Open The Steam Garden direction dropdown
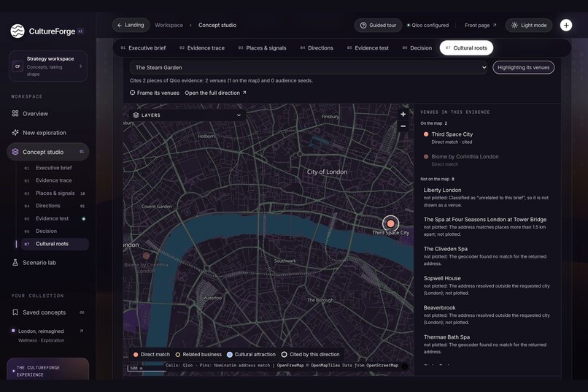Viewport: 588px width, 392px height. 309,67
